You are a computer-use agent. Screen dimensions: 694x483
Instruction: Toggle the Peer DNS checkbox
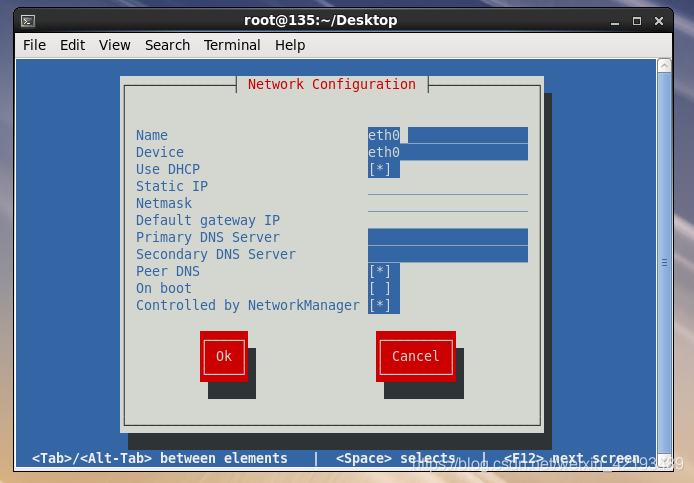380,271
